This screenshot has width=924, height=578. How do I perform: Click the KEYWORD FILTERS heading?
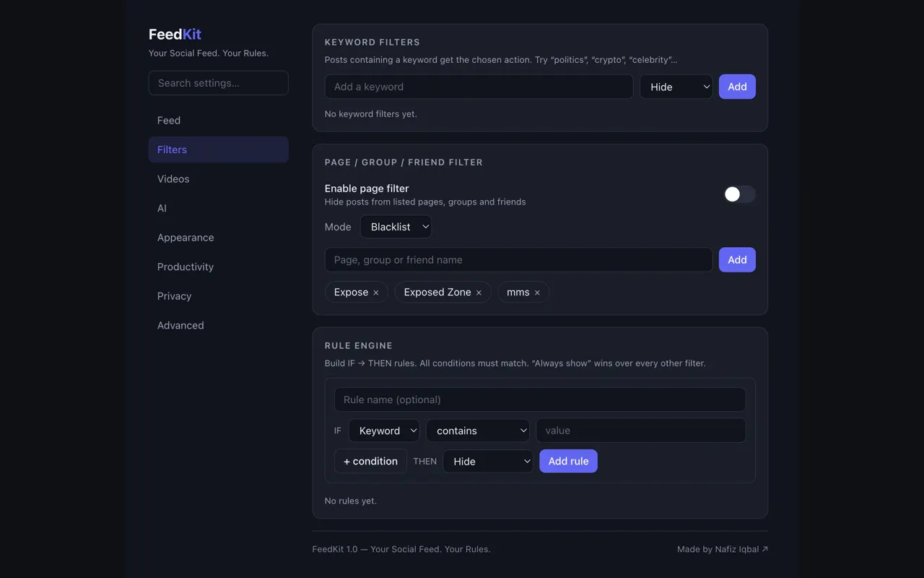tap(372, 43)
